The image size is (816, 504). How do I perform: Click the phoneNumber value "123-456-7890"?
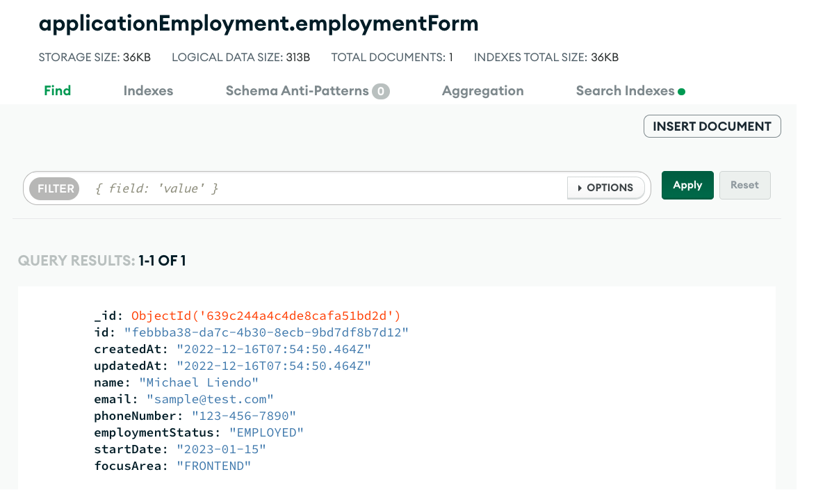pos(243,416)
